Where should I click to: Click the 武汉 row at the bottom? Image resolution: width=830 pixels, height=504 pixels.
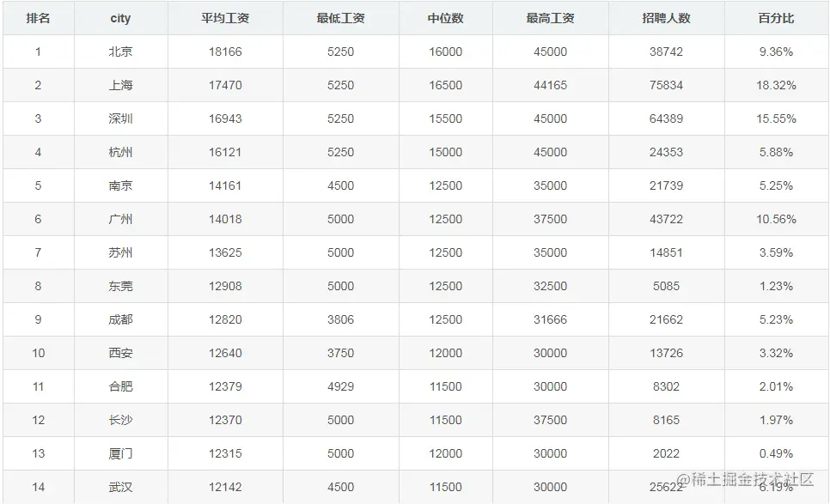pyautogui.click(x=119, y=487)
